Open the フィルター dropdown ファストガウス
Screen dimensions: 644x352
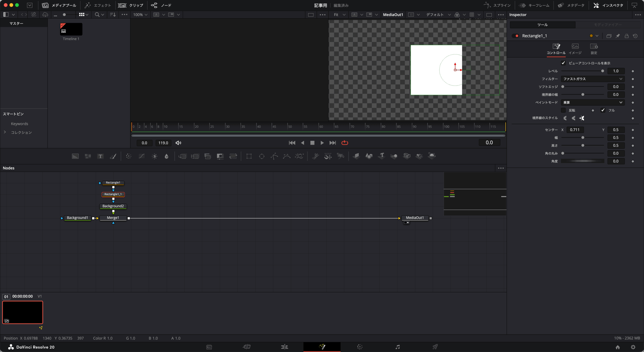tap(592, 79)
